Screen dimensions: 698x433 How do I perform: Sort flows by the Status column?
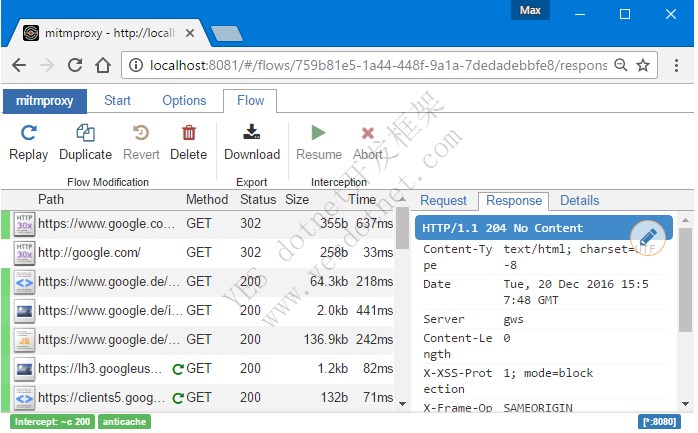(x=258, y=199)
